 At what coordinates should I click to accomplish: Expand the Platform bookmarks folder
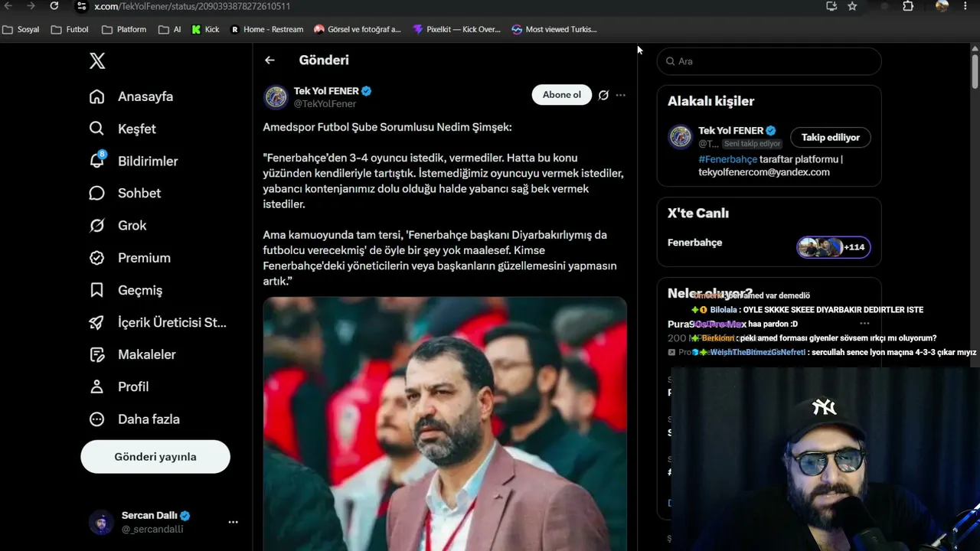coord(124,30)
